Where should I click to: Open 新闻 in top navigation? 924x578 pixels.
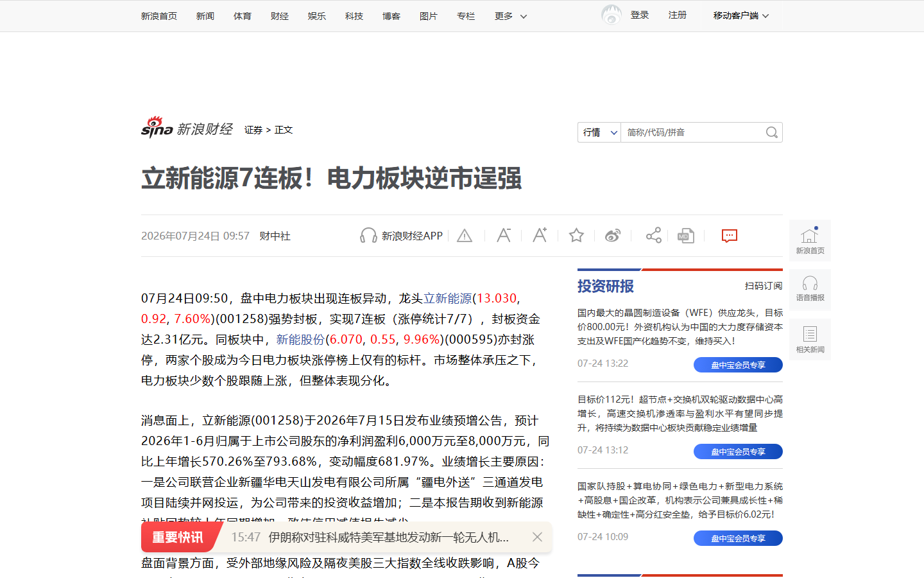[205, 16]
